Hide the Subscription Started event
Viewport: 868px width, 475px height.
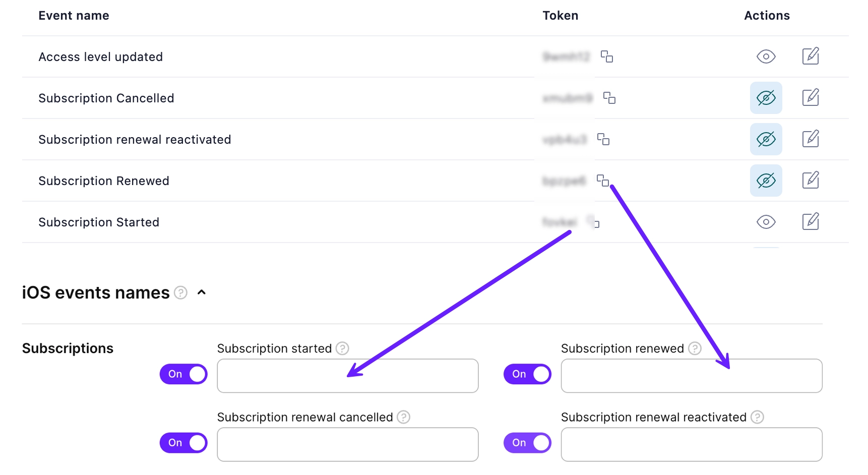(766, 222)
